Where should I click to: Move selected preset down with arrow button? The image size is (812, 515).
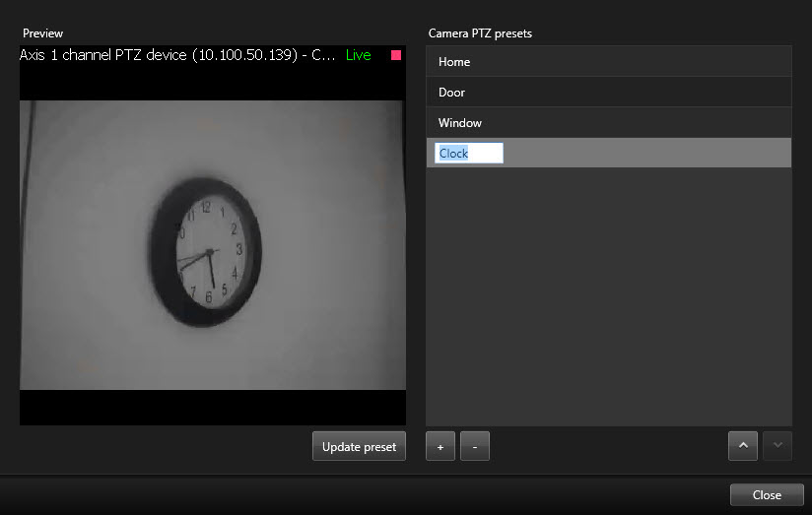[777, 446]
